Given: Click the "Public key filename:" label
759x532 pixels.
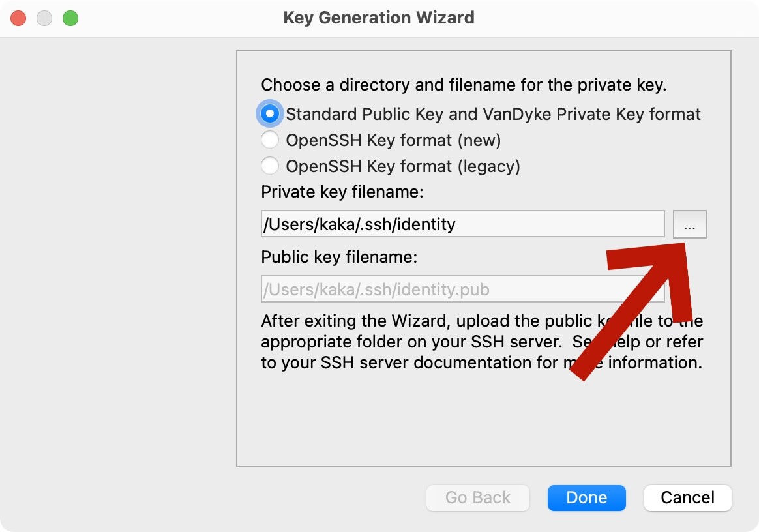Looking at the screenshot, I should pos(338,257).
